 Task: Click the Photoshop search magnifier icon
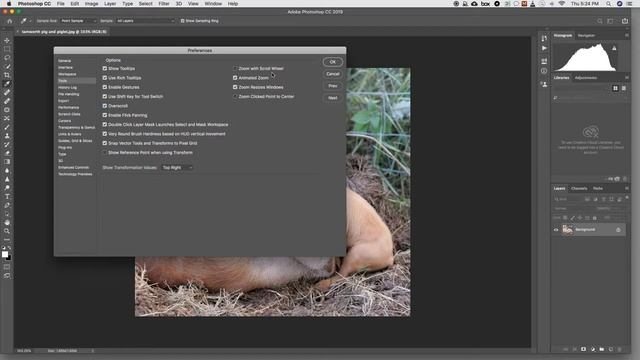click(x=600, y=21)
